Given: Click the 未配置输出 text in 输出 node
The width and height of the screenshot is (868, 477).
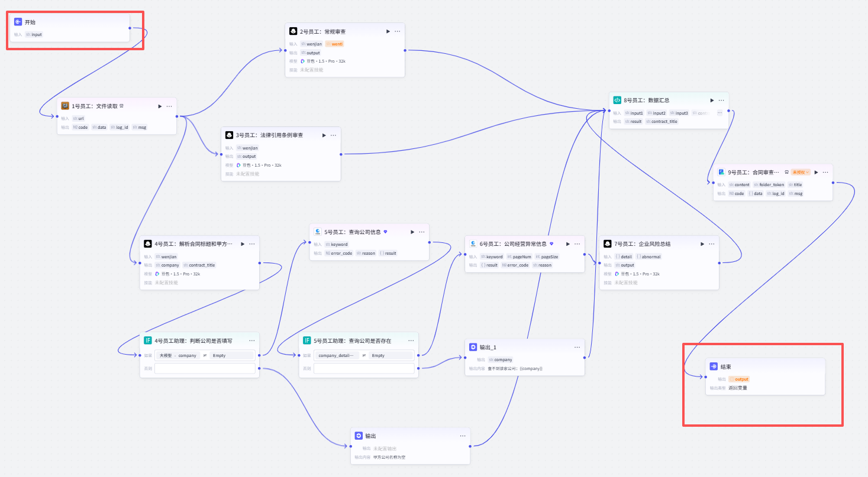Looking at the screenshot, I should 385,449.
